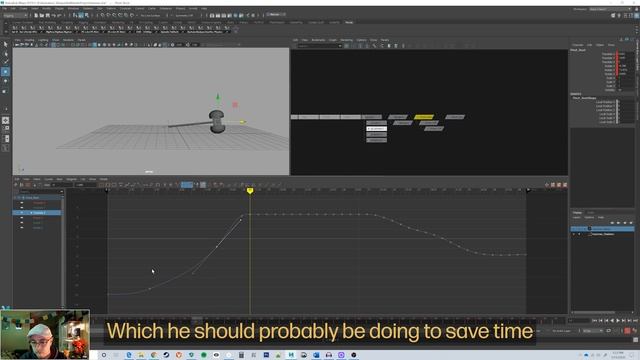
Task: Click the green Y-axis manipulator arrow
Action: click(x=218, y=97)
